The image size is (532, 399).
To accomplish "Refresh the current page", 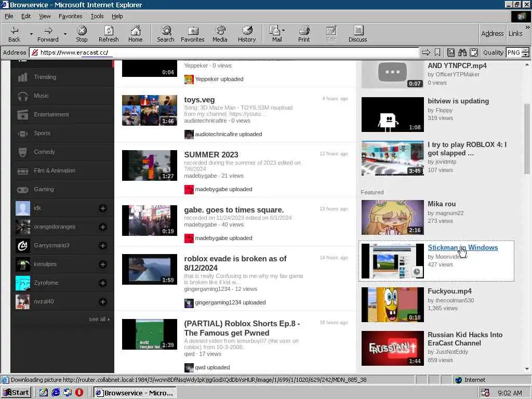I will click(x=109, y=34).
